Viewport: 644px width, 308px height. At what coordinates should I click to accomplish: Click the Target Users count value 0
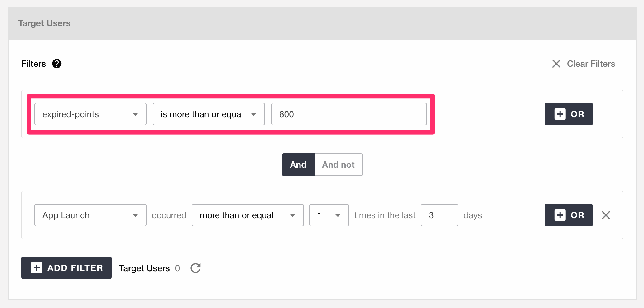click(x=177, y=268)
